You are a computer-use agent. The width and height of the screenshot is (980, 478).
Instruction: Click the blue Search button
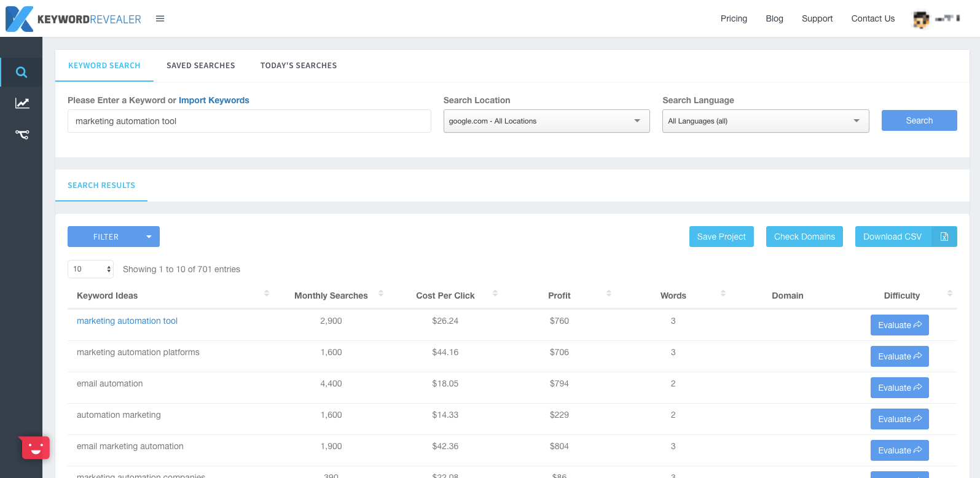[919, 120]
